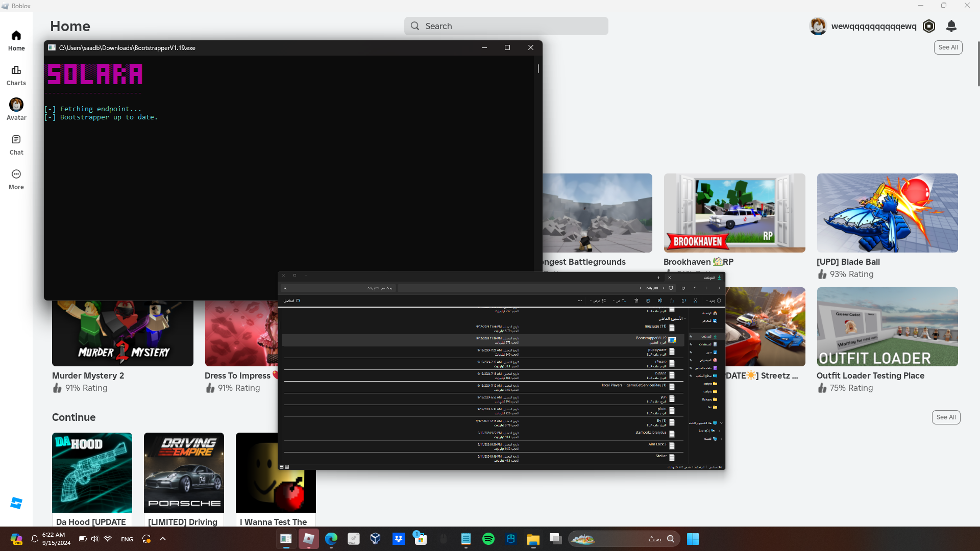Open Spotify from the taskbar
The image size is (980, 551).
click(x=488, y=539)
